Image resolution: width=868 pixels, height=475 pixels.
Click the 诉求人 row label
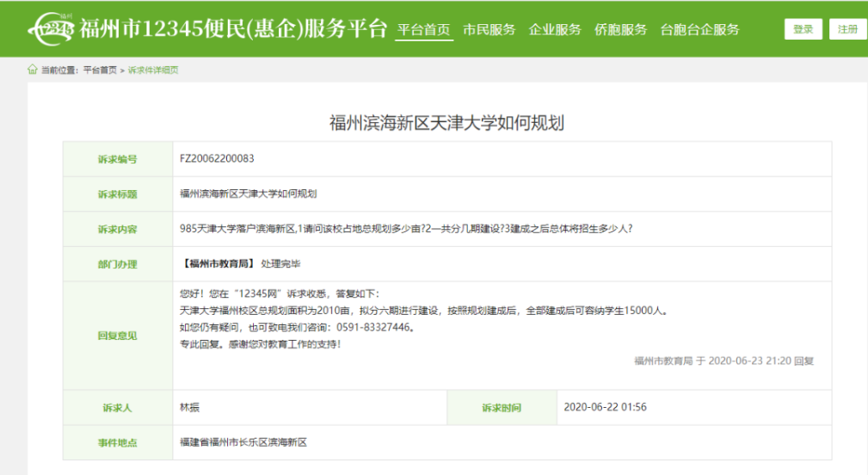click(x=117, y=408)
